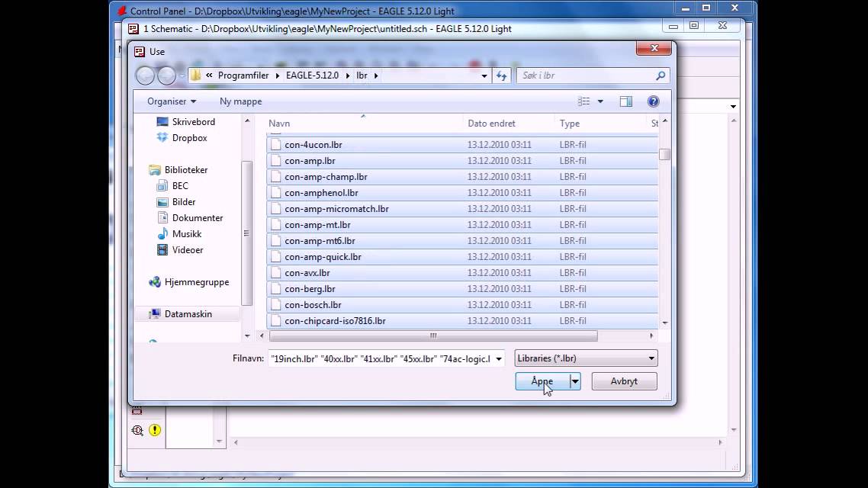Click the file icon of con-berg.lbr
868x488 pixels.
click(x=275, y=289)
